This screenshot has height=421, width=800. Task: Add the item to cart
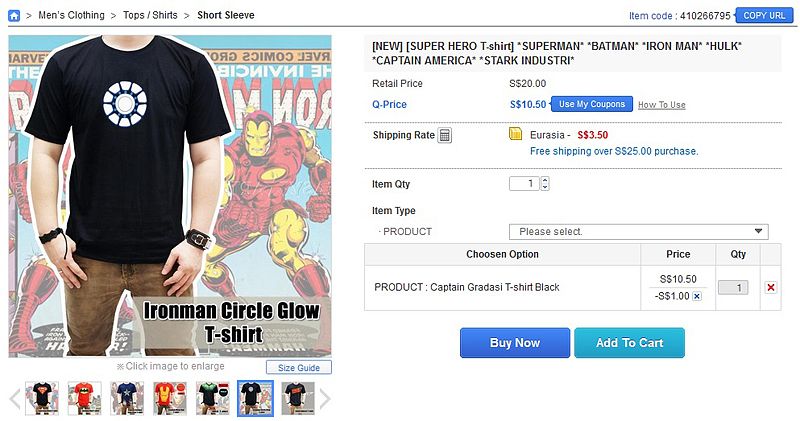coord(629,343)
